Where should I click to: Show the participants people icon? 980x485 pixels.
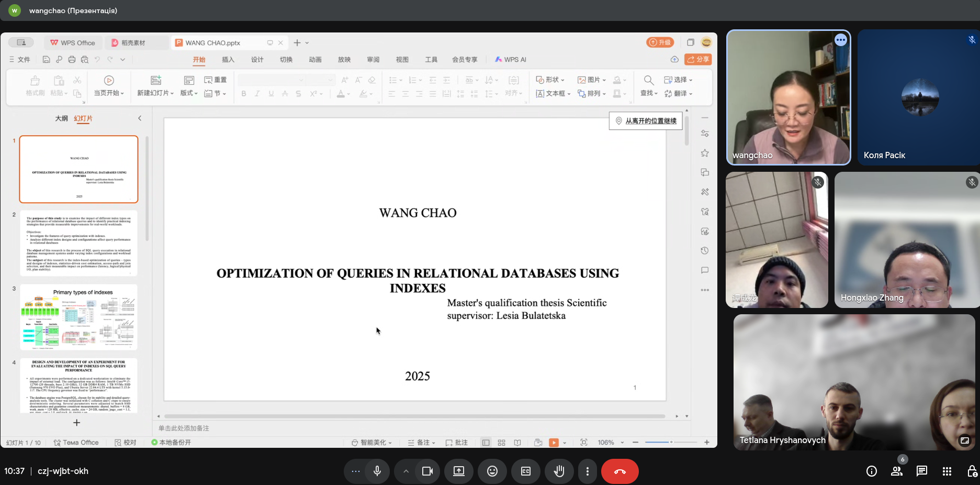pos(897,471)
